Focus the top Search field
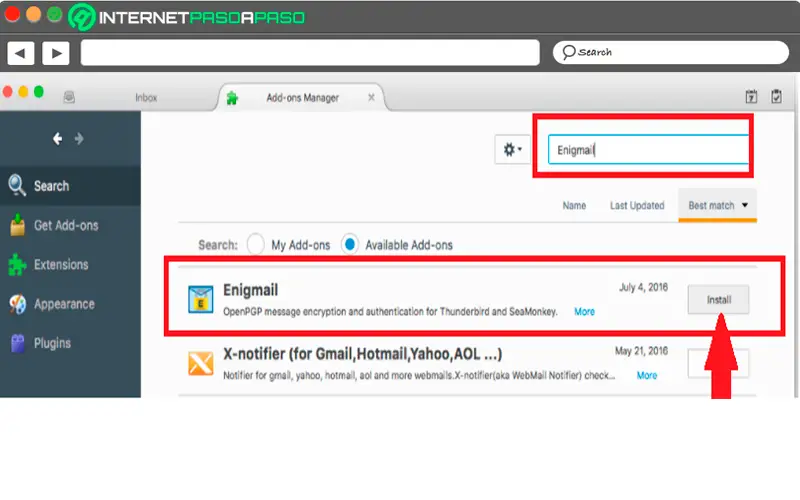Viewport: 800px width, 500px height. [x=670, y=52]
